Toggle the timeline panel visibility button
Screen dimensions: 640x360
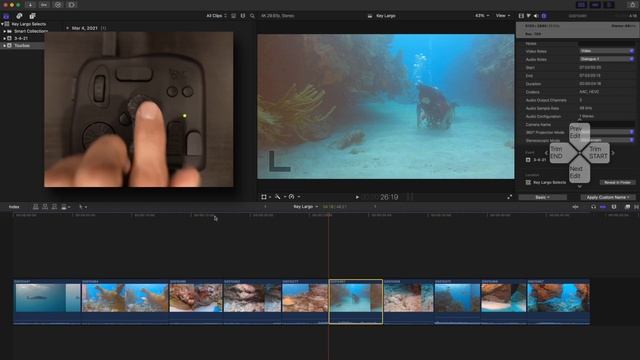[596, 5]
